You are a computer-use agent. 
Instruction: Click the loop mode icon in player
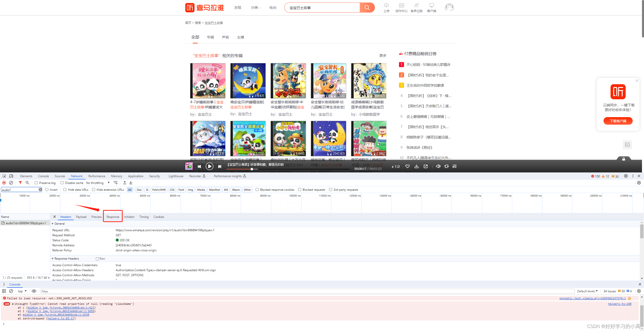pyautogui.click(x=447, y=166)
